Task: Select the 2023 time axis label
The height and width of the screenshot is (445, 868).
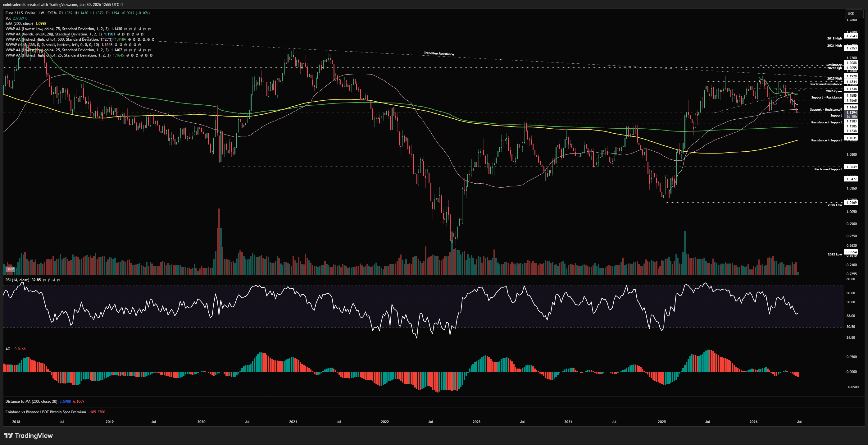Action: point(476,422)
